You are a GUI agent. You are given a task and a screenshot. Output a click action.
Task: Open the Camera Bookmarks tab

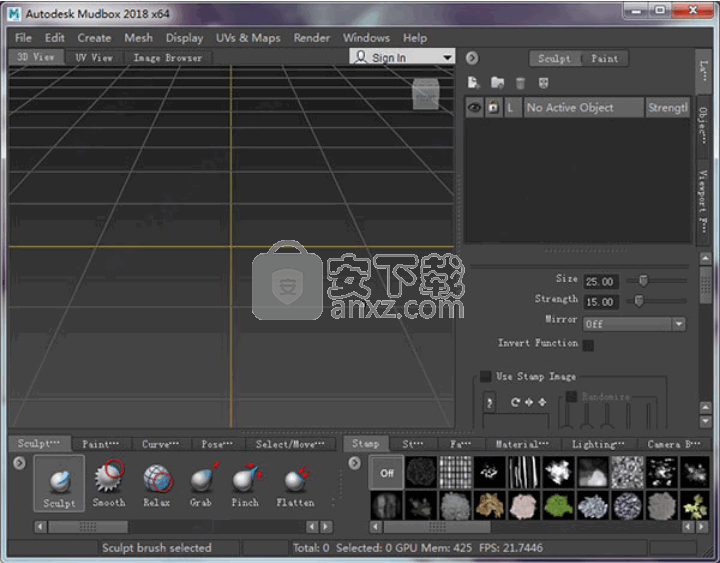pos(674,444)
